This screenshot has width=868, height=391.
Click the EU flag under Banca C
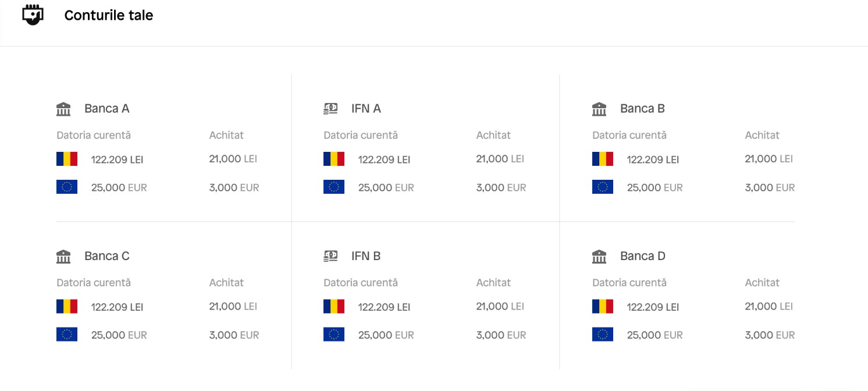pos(67,334)
